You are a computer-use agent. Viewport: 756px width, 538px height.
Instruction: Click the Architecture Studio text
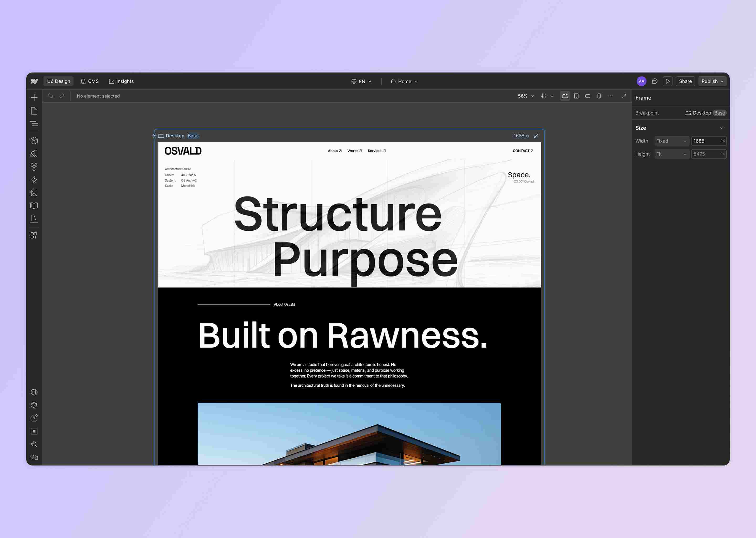pos(178,169)
